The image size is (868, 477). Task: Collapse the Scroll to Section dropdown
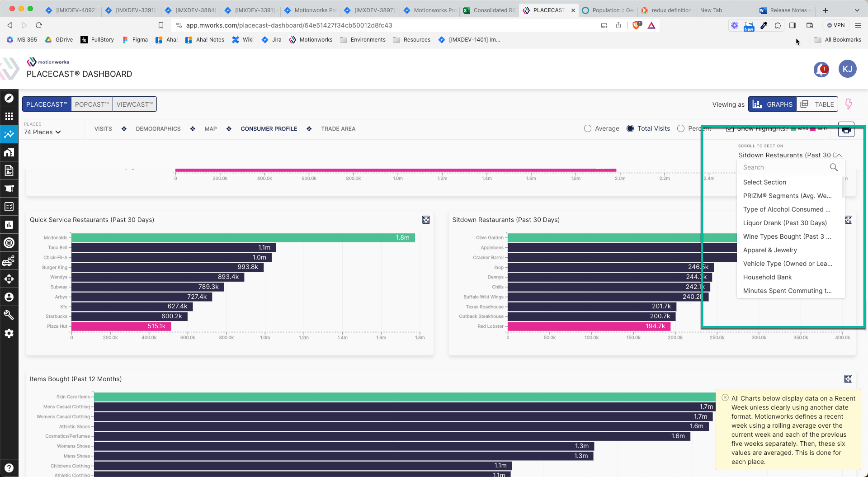coord(839,155)
